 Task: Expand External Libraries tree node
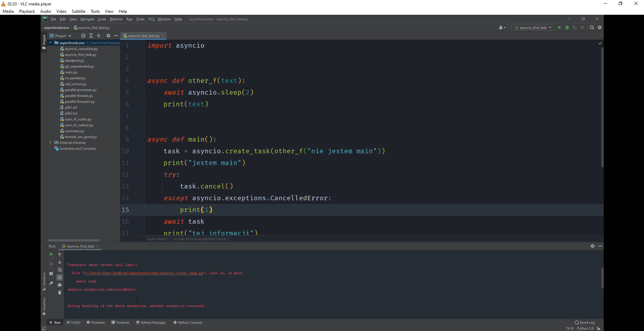[50, 143]
